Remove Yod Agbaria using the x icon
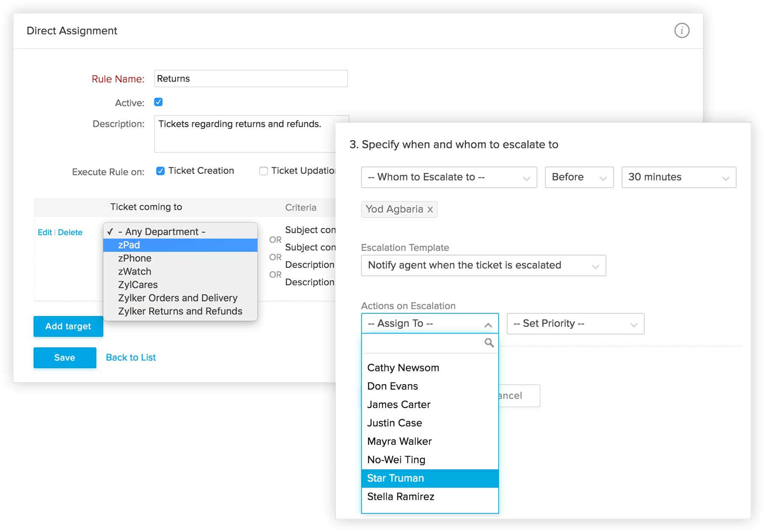 click(x=430, y=209)
